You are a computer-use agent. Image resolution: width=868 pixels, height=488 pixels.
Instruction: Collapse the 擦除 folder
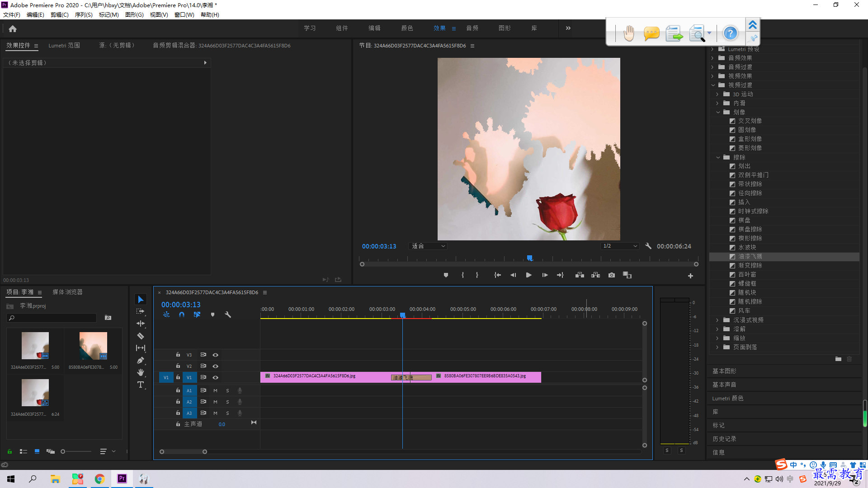[718, 157]
